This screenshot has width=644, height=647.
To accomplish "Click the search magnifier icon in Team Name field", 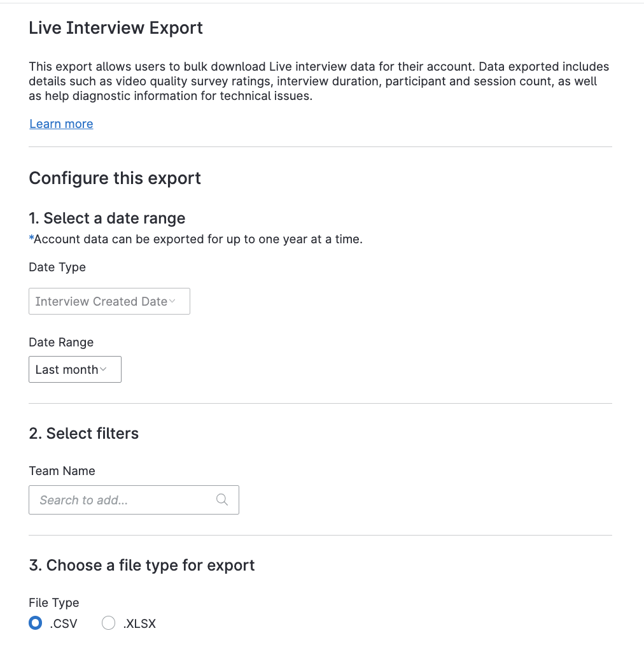I will [x=221, y=499].
